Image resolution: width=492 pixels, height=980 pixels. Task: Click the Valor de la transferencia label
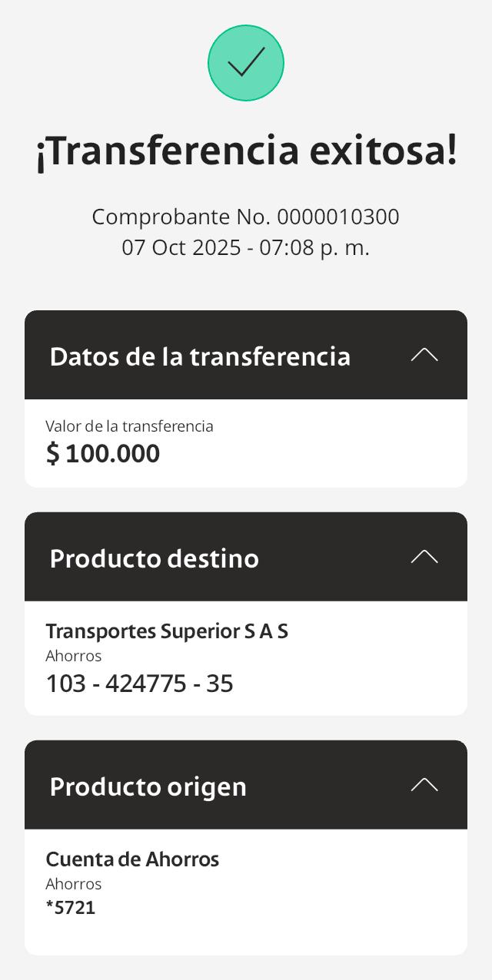click(129, 426)
